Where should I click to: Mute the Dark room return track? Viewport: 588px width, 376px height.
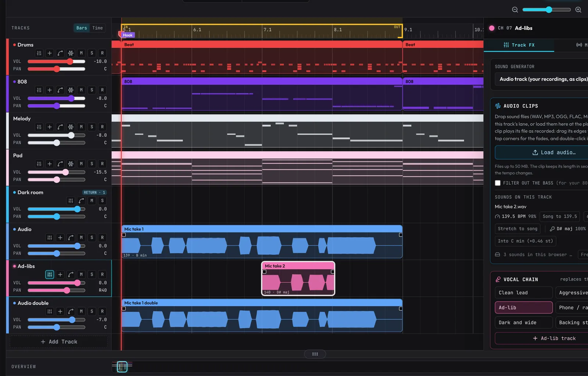[92, 201]
